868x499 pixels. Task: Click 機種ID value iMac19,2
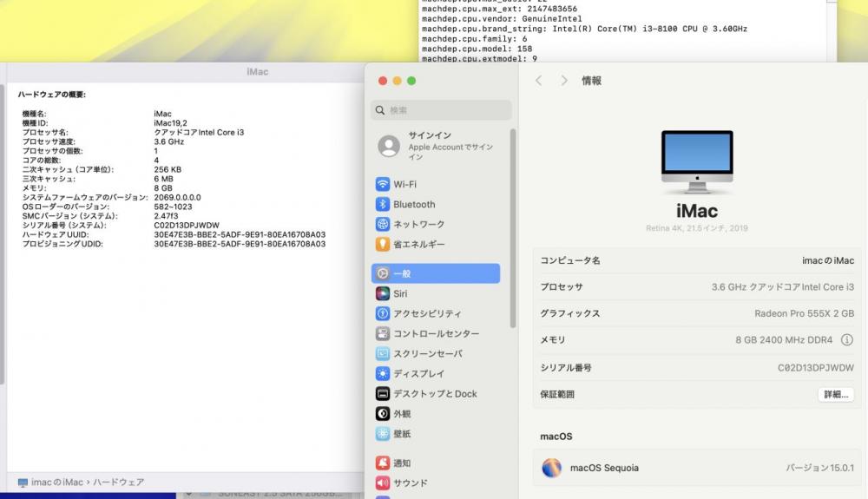170,123
